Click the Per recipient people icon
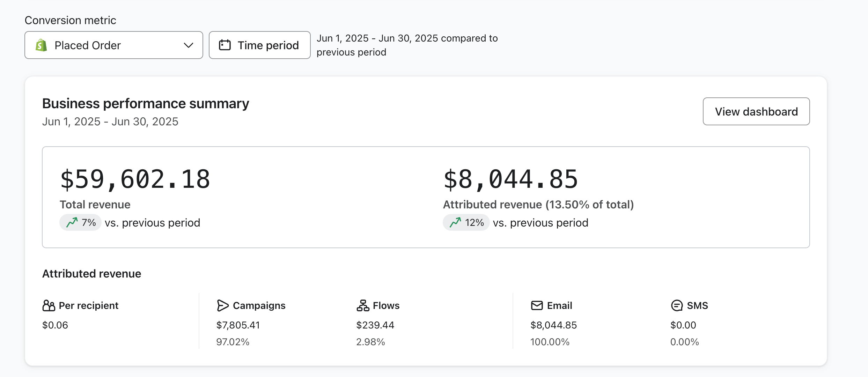 pos(49,305)
